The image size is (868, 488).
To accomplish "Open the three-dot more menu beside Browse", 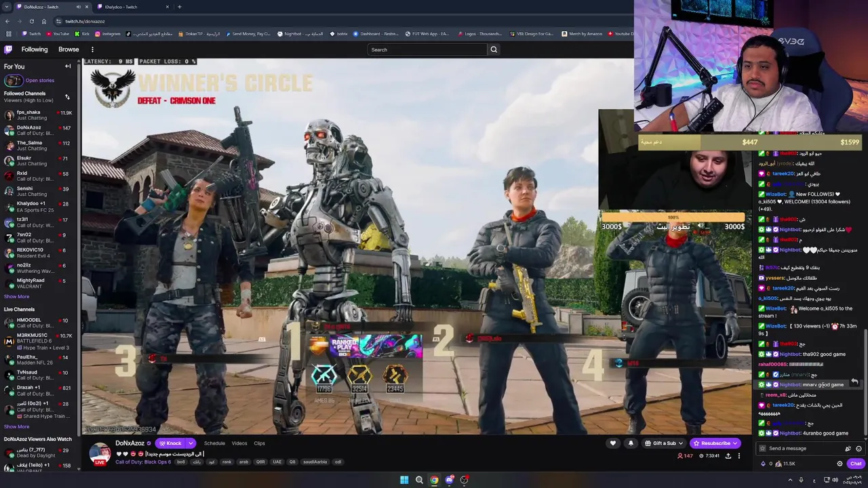I will [x=92, y=49].
